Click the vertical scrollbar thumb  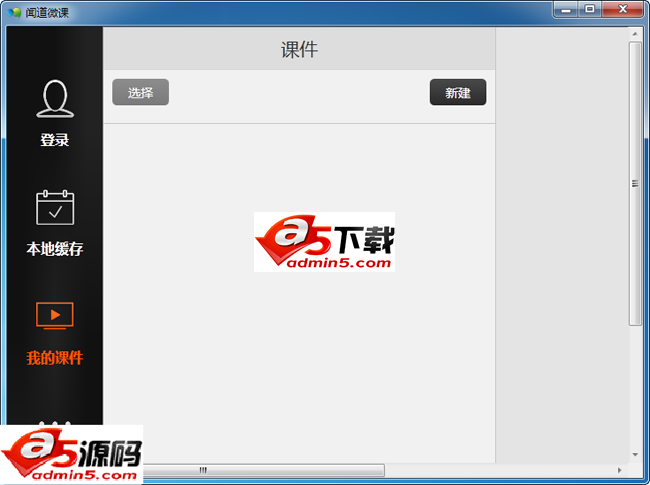click(x=635, y=184)
